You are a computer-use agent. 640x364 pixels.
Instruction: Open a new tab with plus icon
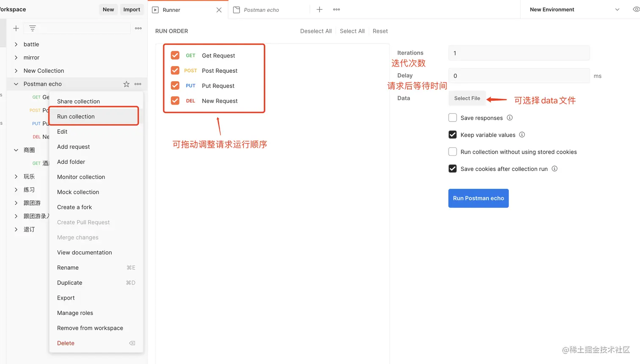click(320, 9)
